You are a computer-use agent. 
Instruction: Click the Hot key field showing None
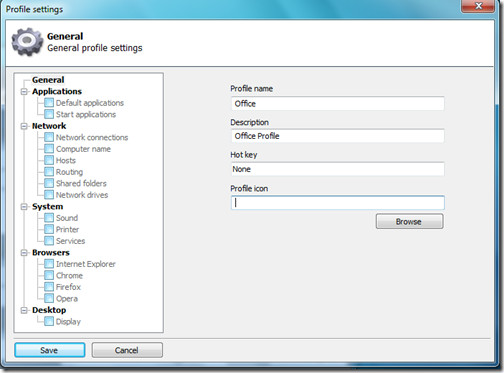pos(337,169)
